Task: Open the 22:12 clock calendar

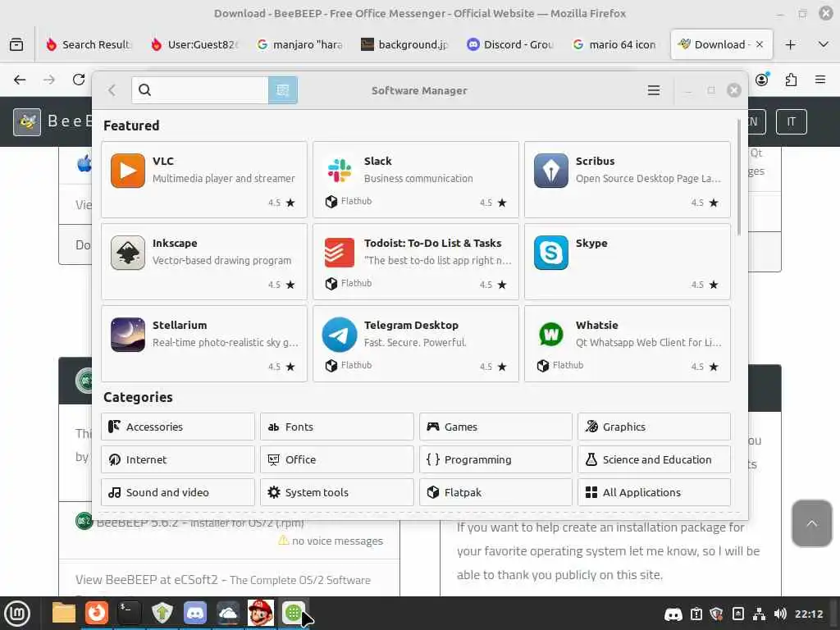Action: (x=808, y=614)
